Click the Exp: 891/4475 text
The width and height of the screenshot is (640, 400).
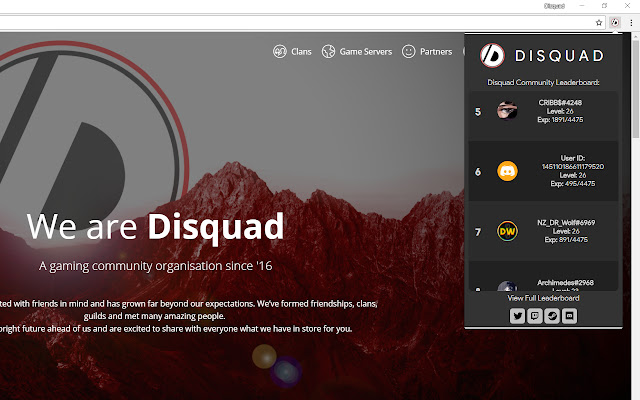coord(566,240)
